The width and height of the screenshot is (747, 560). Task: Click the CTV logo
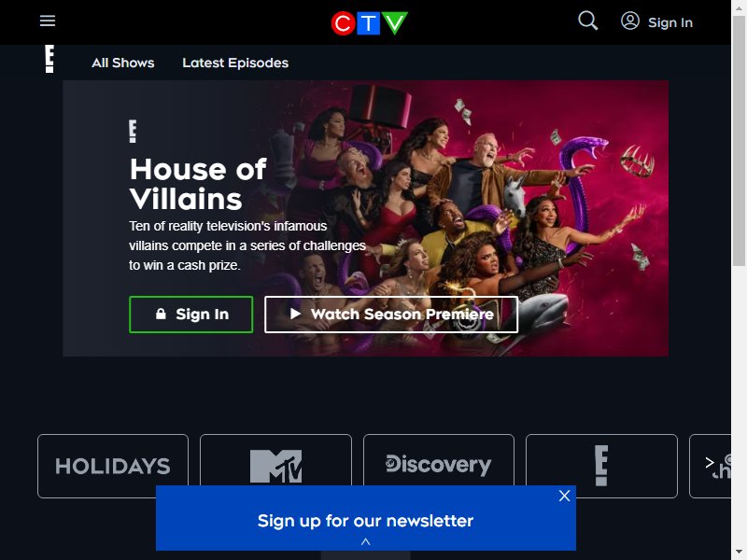[x=369, y=22]
